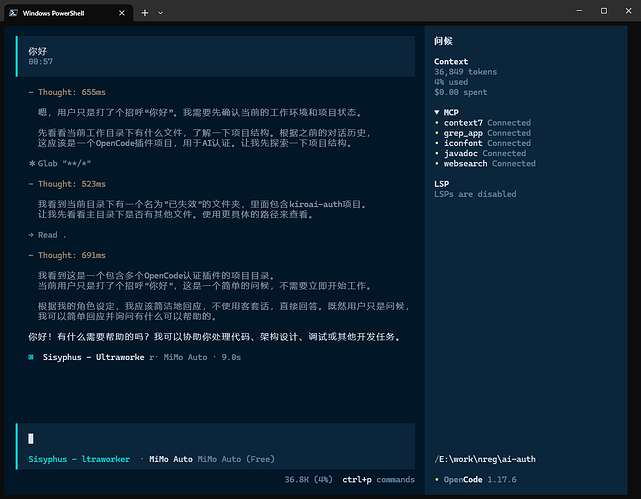Click ctrl+p commands hint
The height and width of the screenshot is (499, 641).
(x=379, y=479)
